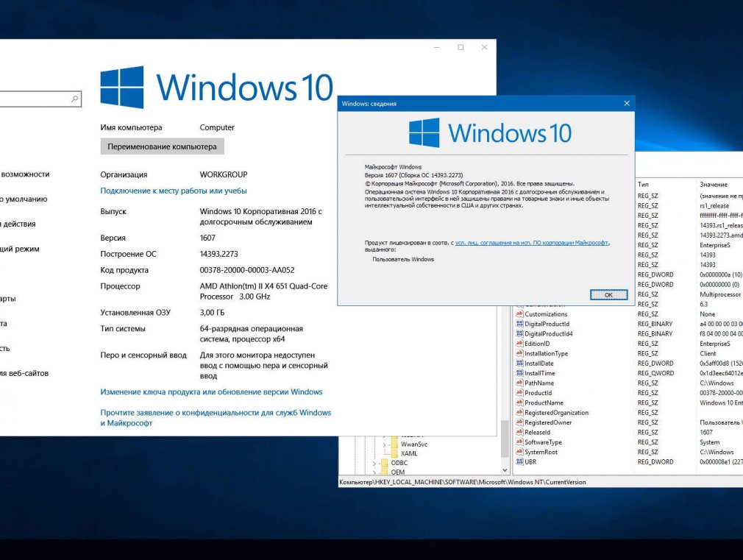Select EditionID string value icon
Image resolution: width=743 pixels, height=560 pixels.
coord(519,344)
